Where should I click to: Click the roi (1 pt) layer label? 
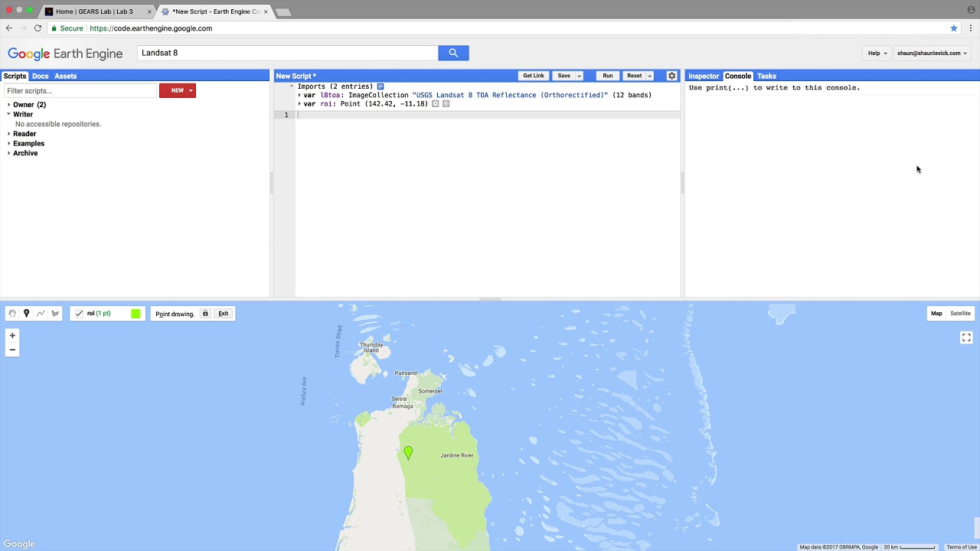tap(99, 314)
